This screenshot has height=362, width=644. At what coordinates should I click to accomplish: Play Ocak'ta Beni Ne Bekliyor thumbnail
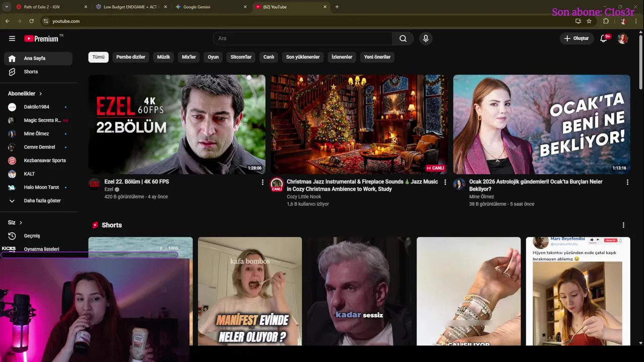coord(541,124)
